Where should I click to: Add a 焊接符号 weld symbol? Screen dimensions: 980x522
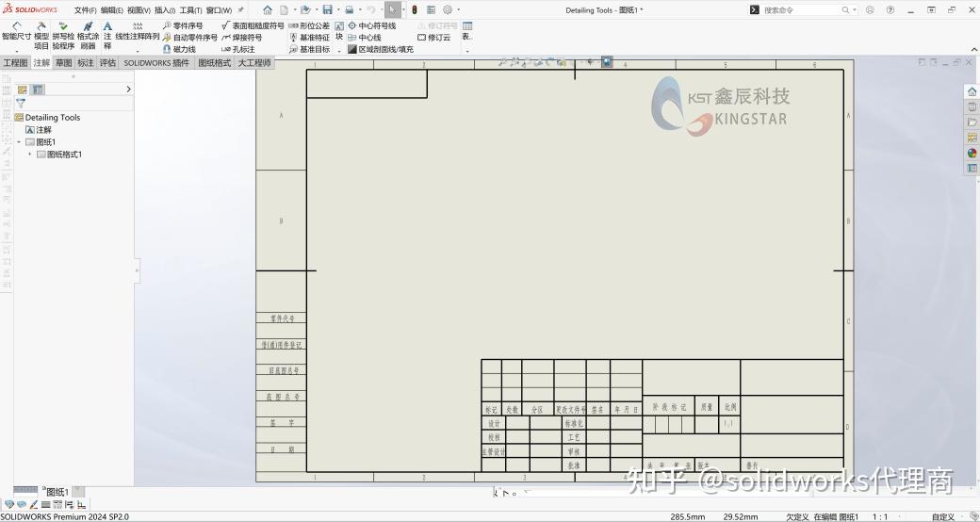tap(242, 38)
